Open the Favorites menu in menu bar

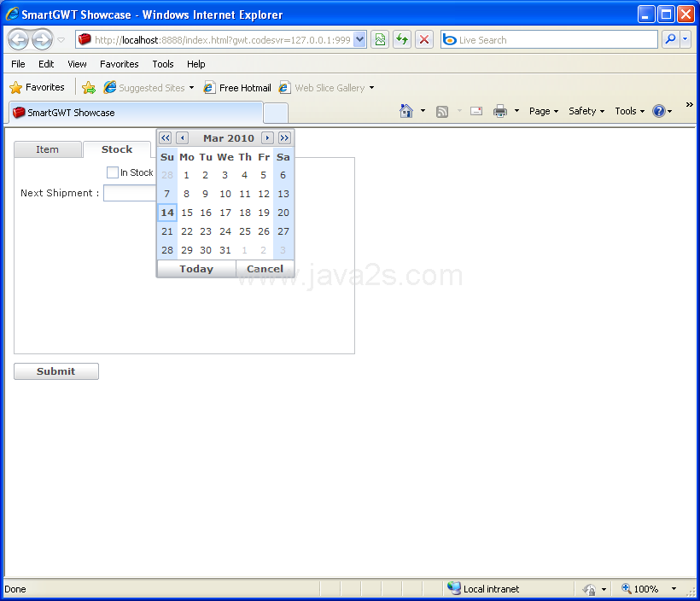120,64
